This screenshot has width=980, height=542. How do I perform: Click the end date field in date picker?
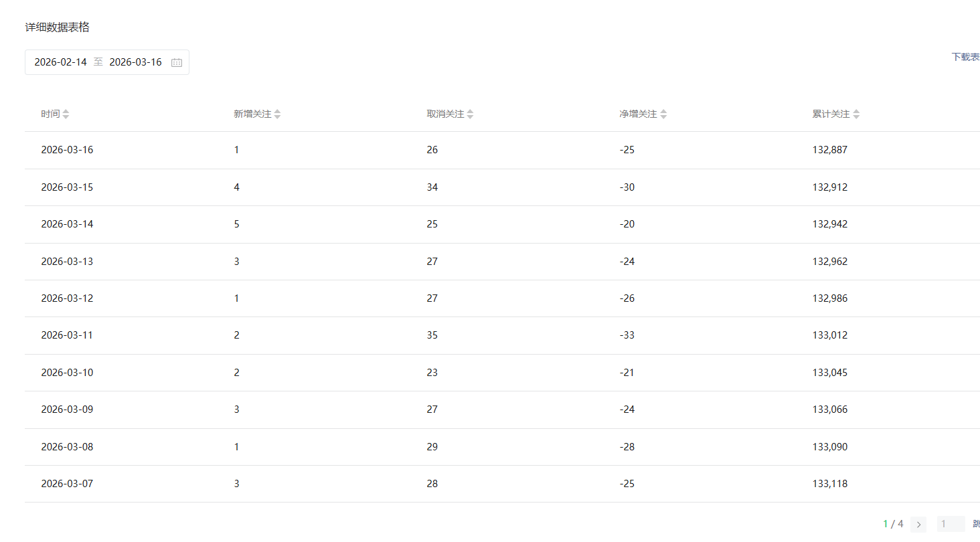135,62
